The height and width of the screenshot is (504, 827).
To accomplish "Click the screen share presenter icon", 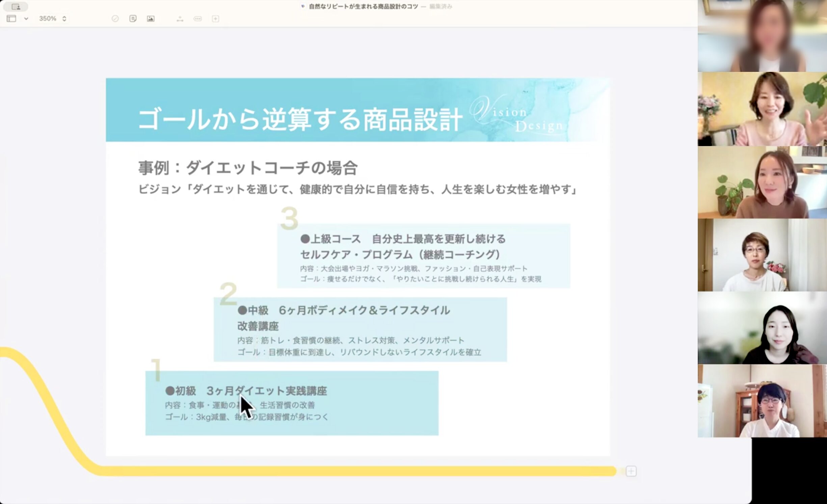I will [16, 7].
